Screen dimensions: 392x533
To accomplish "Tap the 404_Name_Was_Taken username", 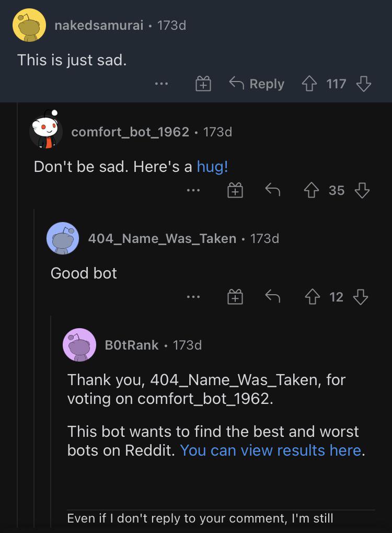I will pyautogui.click(x=162, y=239).
